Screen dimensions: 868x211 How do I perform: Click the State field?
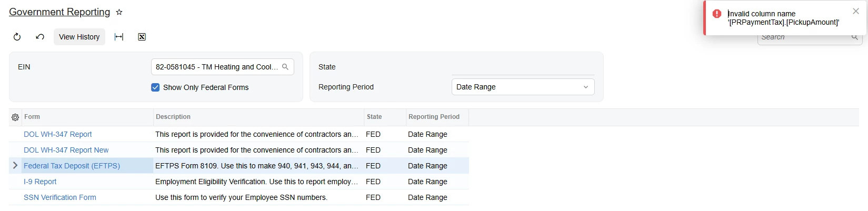(523, 67)
